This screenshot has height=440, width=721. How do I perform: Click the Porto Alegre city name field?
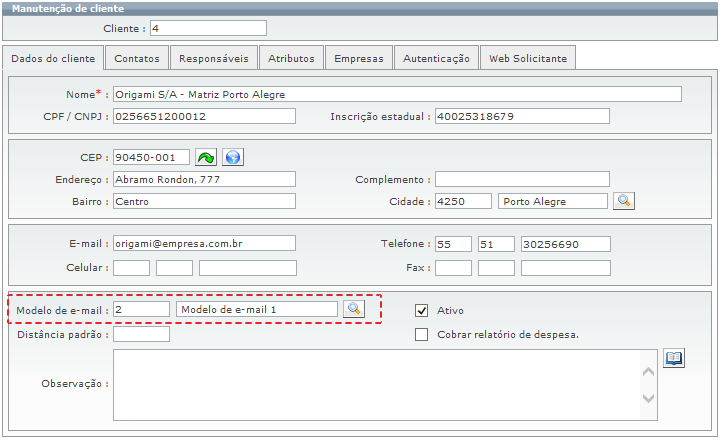pos(553,201)
